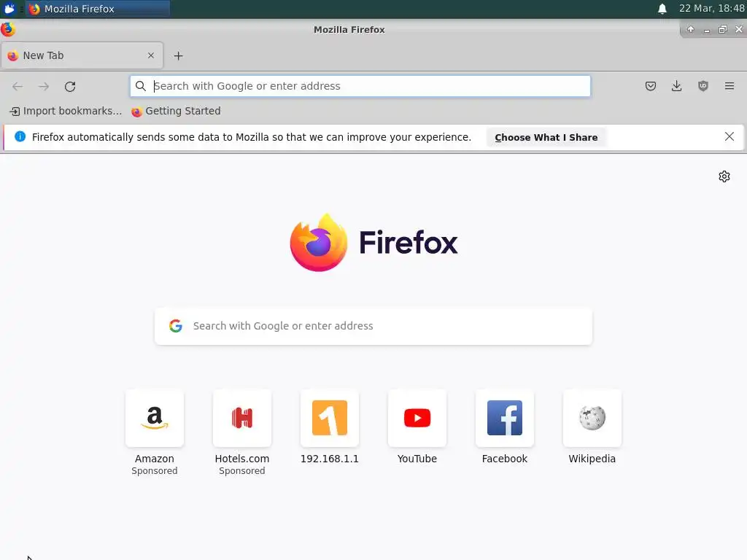
Task: Open the Firefox hamburger application menu
Action: 729,86
